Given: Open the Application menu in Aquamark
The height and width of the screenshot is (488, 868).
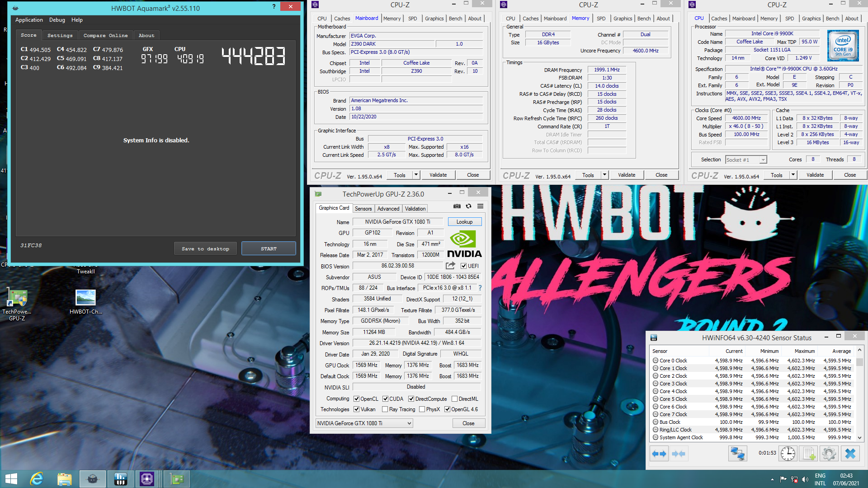Looking at the screenshot, I should [x=29, y=20].
